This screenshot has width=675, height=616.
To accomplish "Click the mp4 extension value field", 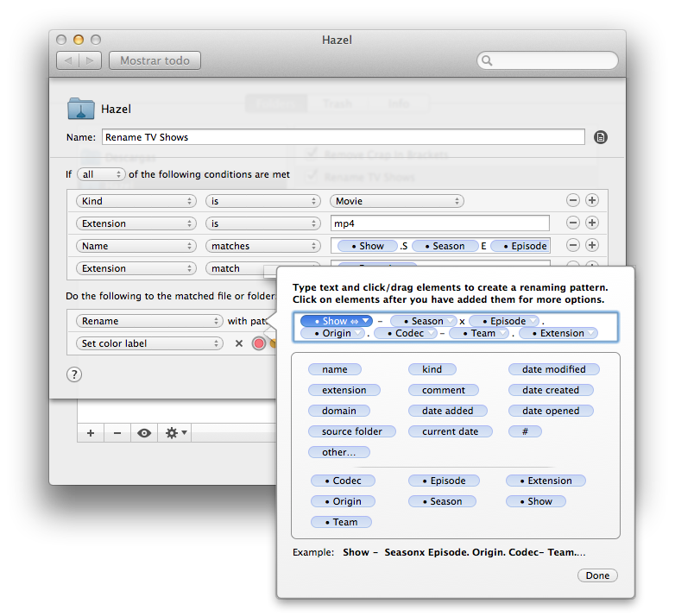I will click(440, 223).
